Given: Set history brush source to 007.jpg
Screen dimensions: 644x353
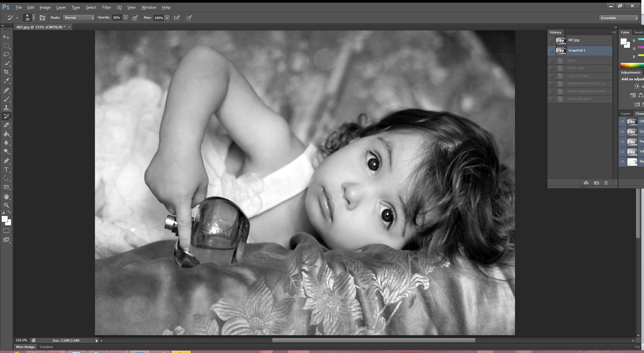Looking at the screenshot, I should [551, 40].
